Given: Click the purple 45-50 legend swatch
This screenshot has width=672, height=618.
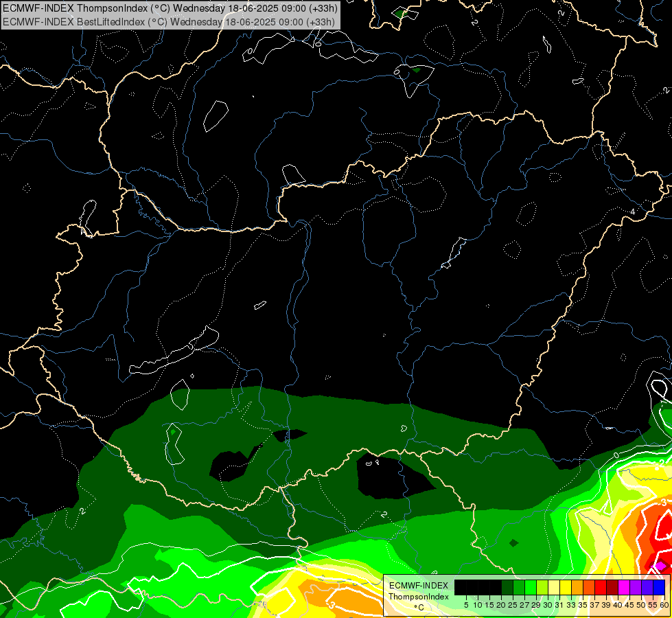Looking at the screenshot, I should pyautogui.click(x=635, y=588).
